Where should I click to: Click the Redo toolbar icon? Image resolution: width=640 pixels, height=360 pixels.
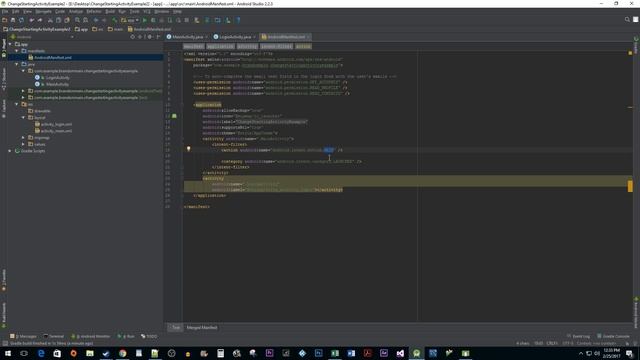40,20
